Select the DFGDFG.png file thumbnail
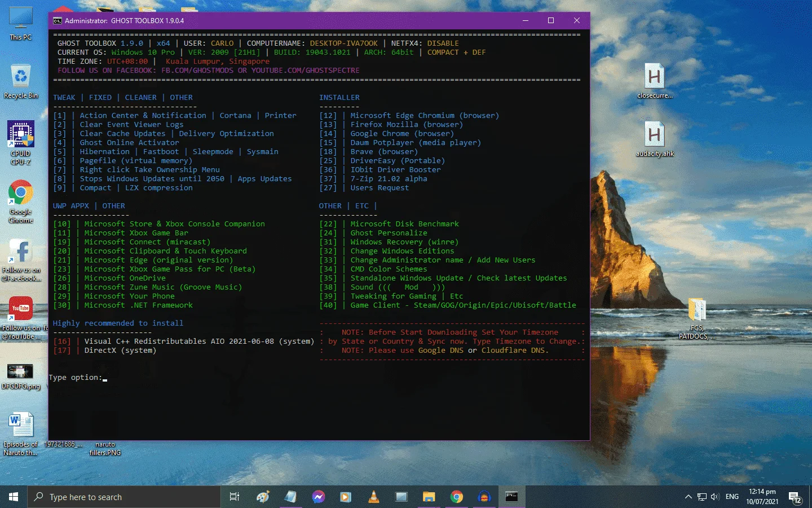Screen dimensions: 812x508 pos(21,376)
